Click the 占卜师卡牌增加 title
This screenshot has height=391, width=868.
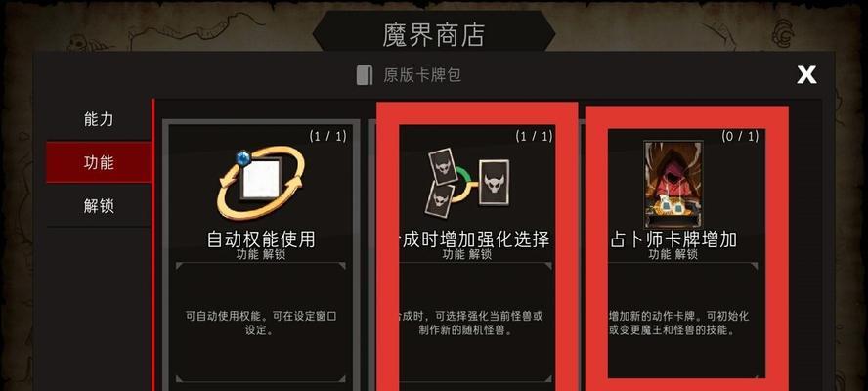click(673, 239)
